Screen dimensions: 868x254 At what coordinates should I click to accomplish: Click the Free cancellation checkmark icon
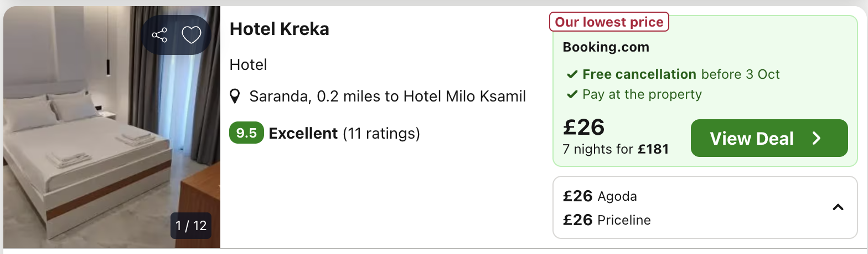(572, 74)
